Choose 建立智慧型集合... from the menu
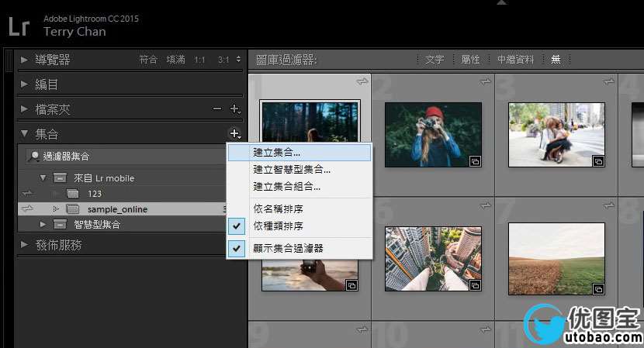Screen dimensions: 644x348 click(x=299, y=170)
